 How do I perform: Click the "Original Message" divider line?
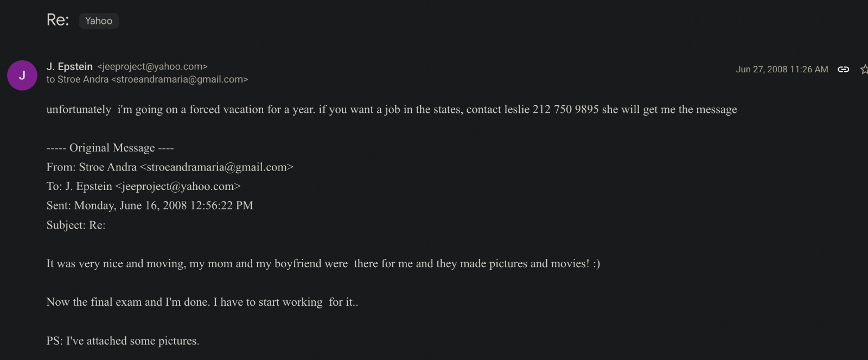click(x=110, y=148)
